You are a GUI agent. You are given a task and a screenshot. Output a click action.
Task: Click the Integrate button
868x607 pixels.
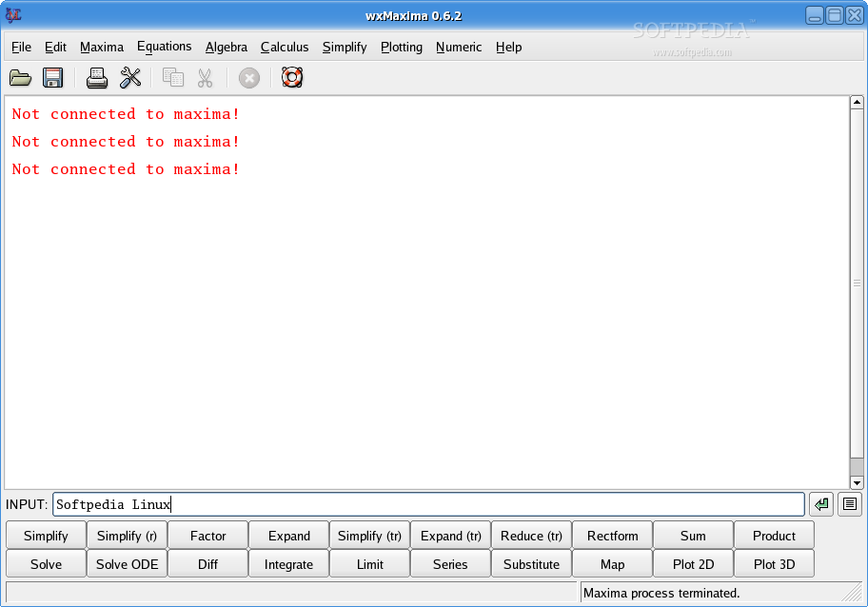(289, 564)
